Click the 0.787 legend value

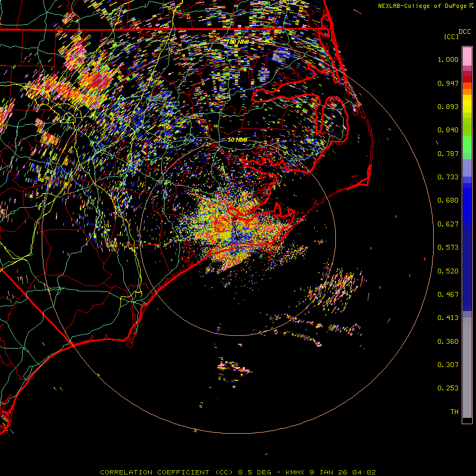448,153
